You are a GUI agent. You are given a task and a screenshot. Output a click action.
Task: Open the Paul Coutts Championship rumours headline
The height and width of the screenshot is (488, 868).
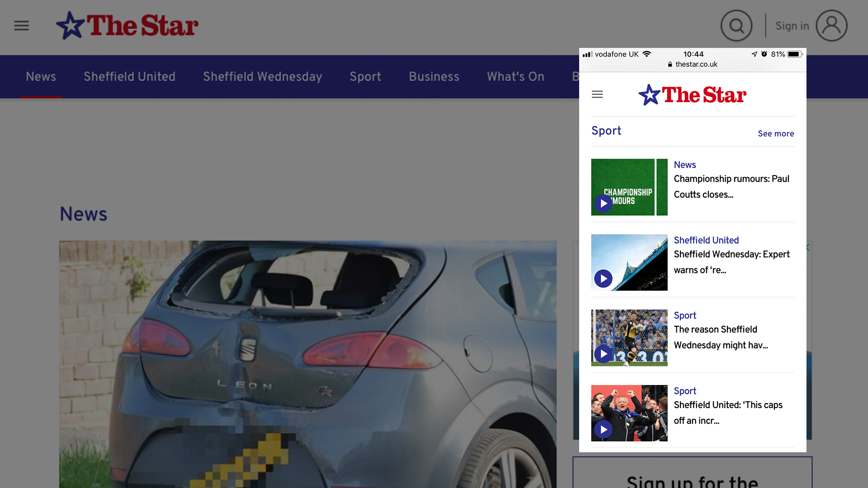click(731, 187)
